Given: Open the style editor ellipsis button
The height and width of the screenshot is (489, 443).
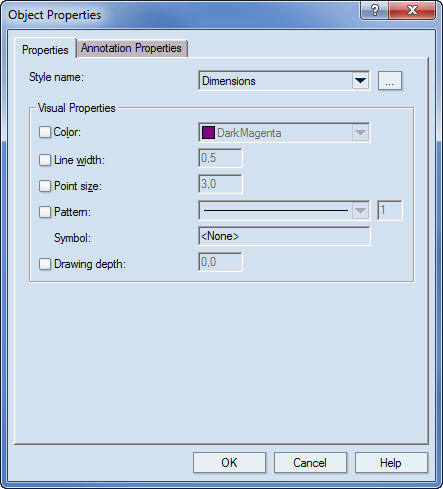Looking at the screenshot, I should 390,81.
